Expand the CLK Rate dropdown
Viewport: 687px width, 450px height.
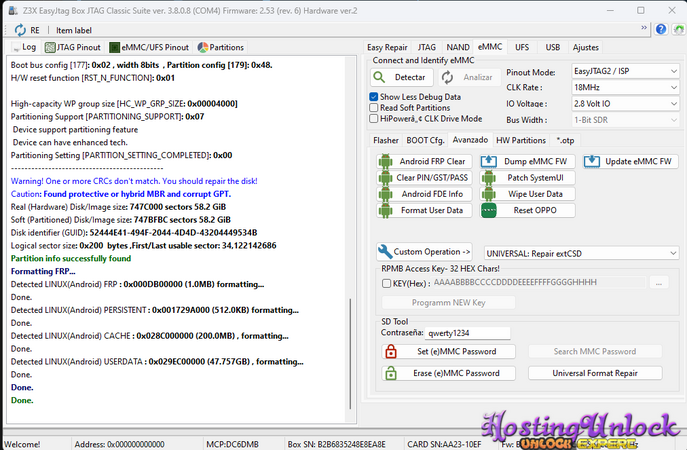click(618, 88)
